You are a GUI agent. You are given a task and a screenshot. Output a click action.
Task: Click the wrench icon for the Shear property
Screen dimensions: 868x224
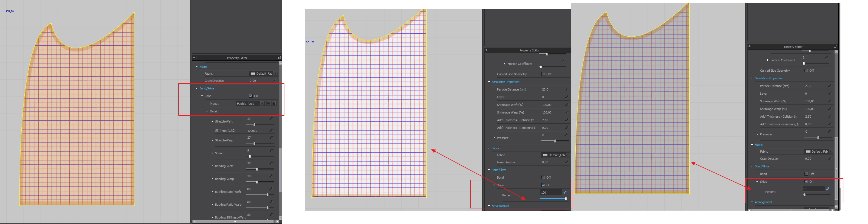(271, 150)
